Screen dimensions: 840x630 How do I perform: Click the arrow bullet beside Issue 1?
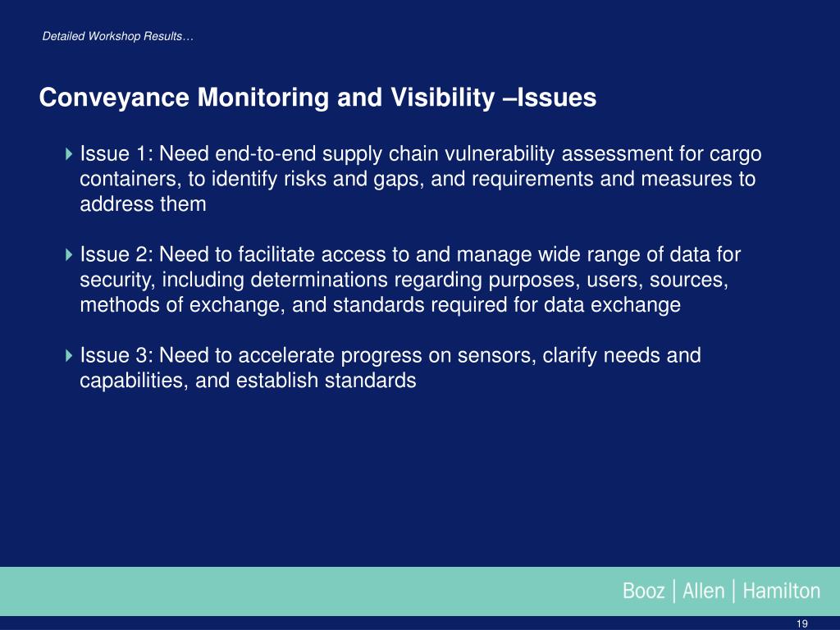(69, 154)
